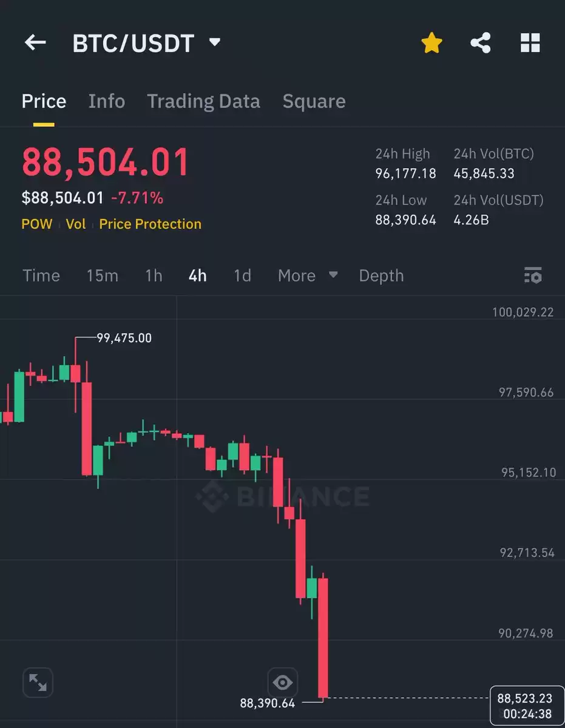
Task: Open the share icon
Action: (481, 43)
